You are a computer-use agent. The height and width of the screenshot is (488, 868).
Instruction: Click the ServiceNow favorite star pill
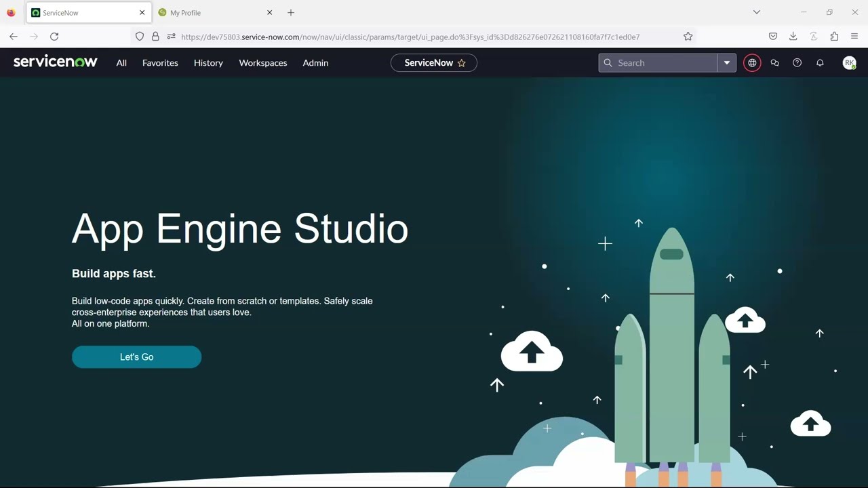coord(434,62)
